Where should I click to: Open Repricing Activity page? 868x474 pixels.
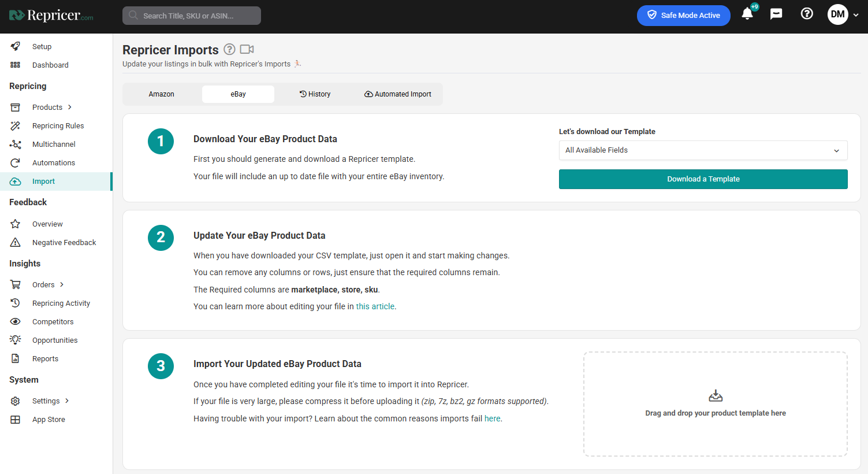click(61, 303)
